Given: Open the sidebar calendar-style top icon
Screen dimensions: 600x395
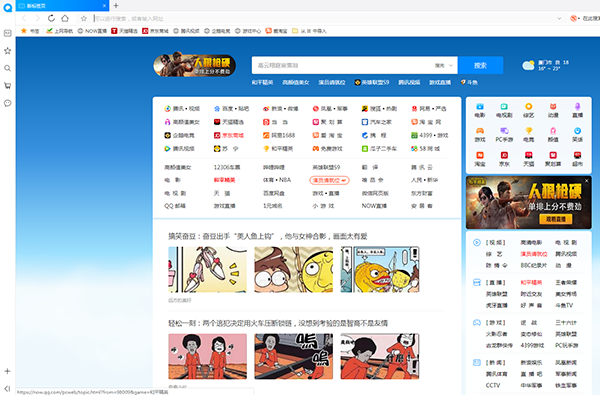Looking at the screenshot, I should pyautogui.click(x=7, y=33).
